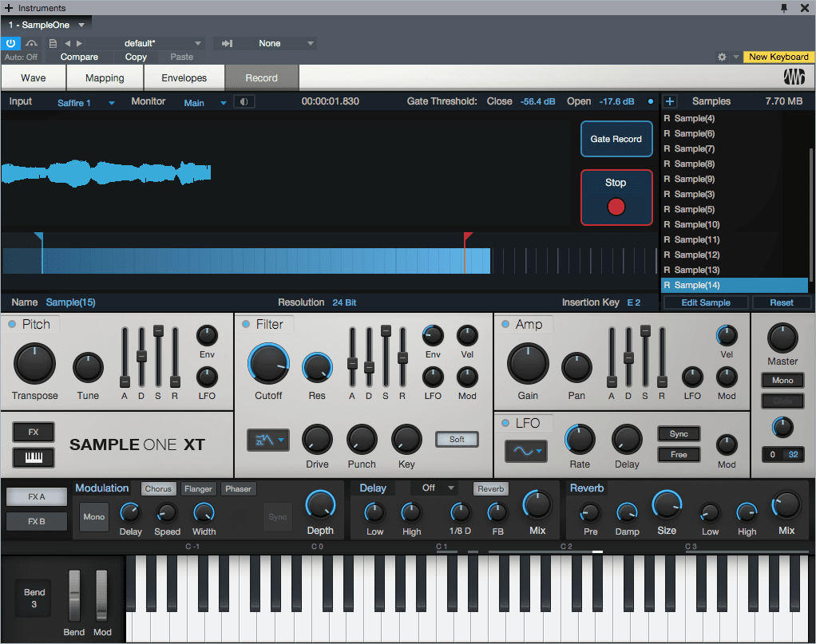
Task: Click the keyboard icon below the FX icon
Action: coord(33,457)
